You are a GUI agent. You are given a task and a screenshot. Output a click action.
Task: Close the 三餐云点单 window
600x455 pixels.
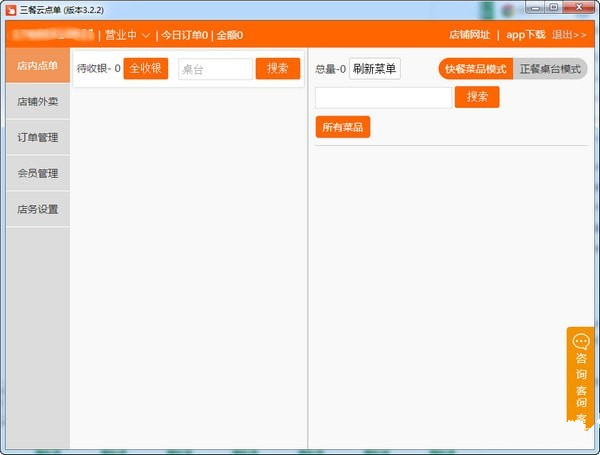(x=579, y=7)
